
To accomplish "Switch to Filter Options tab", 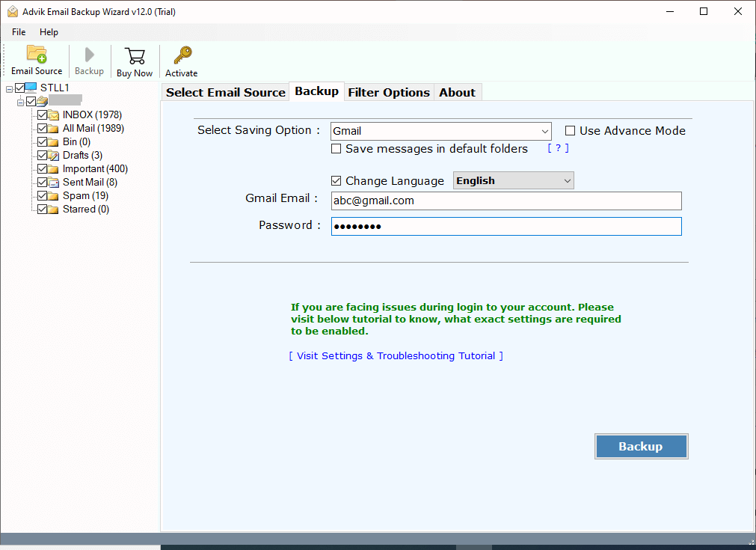I will click(389, 92).
